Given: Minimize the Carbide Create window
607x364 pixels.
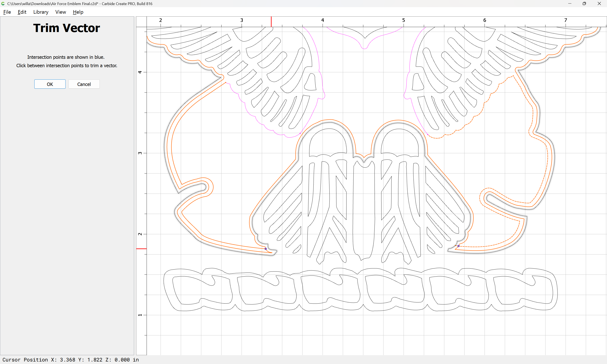Looking at the screenshot, I should click(570, 3).
